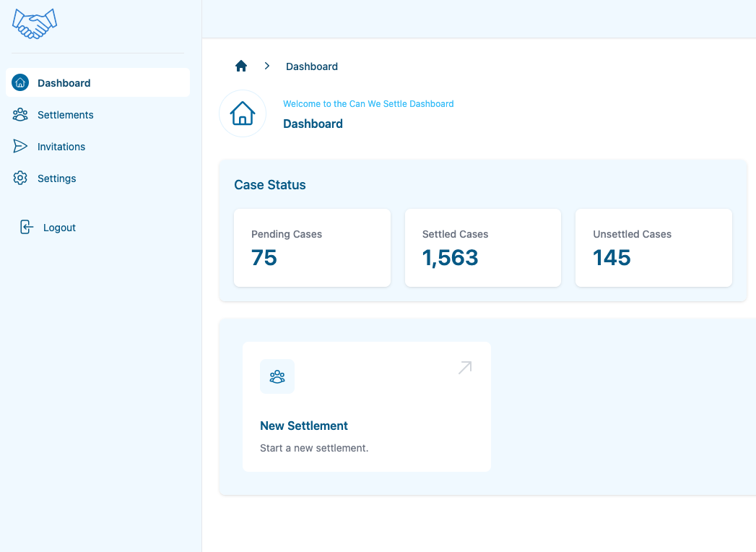Click the Logout door icon in the sidebar
Viewport: 756px width, 552px height.
[25, 227]
